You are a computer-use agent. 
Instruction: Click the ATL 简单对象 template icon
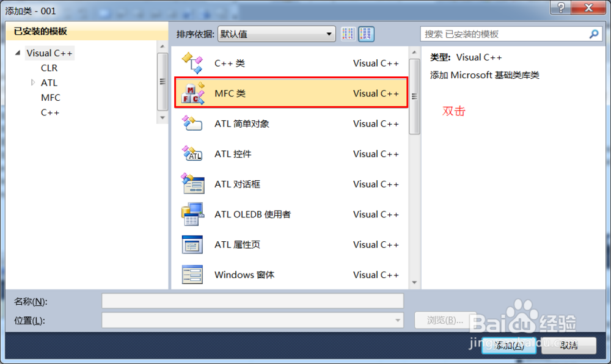point(192,123)
